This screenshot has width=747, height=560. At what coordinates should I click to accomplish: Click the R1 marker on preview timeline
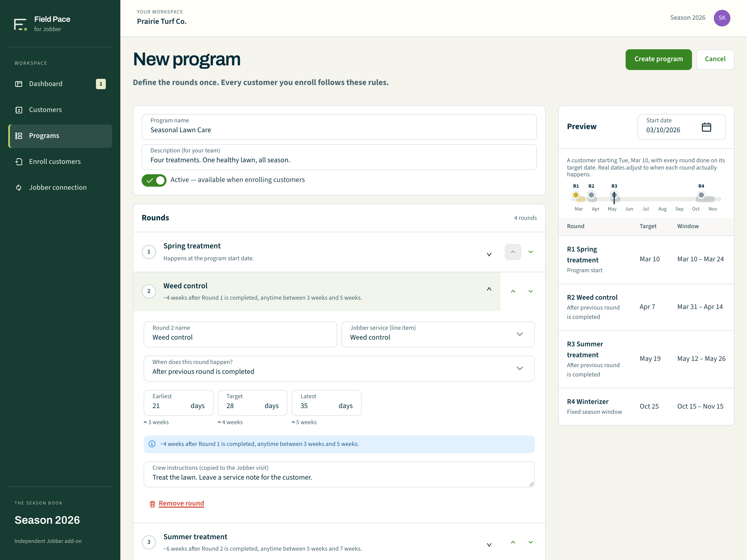[576, 195]
